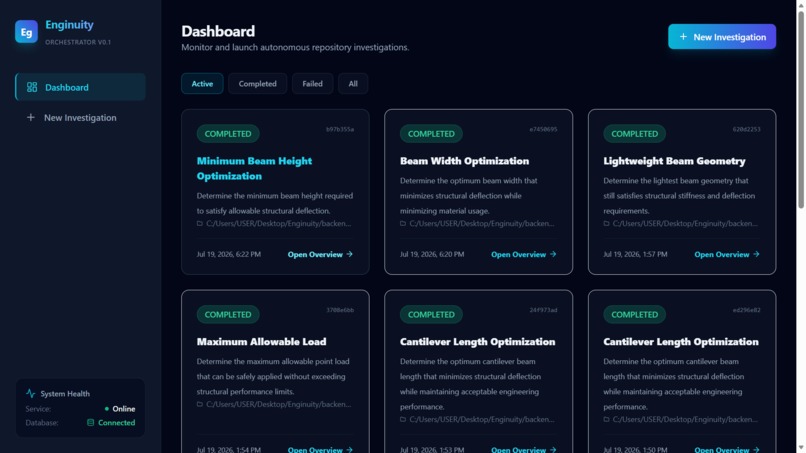Click the path text on Minimum Beam Height card
The height and width of the screenshot is (453, 806).
[279, 223]
